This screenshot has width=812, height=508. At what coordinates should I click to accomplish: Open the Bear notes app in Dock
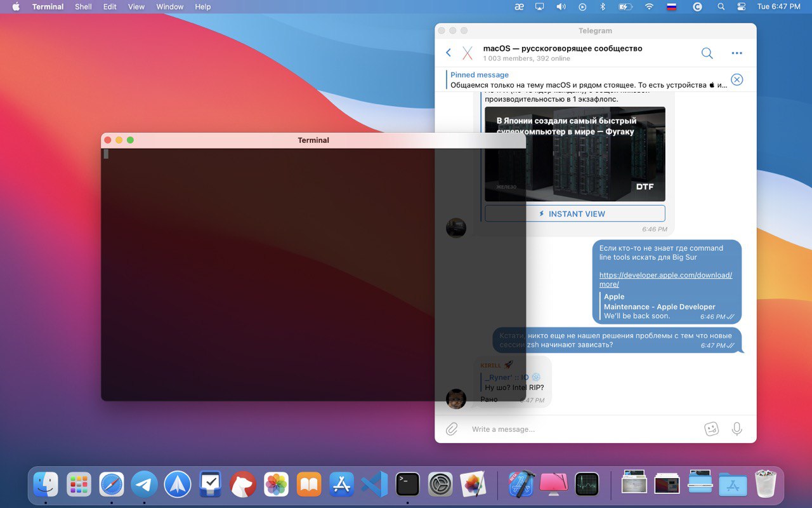(x=243, y=484)
